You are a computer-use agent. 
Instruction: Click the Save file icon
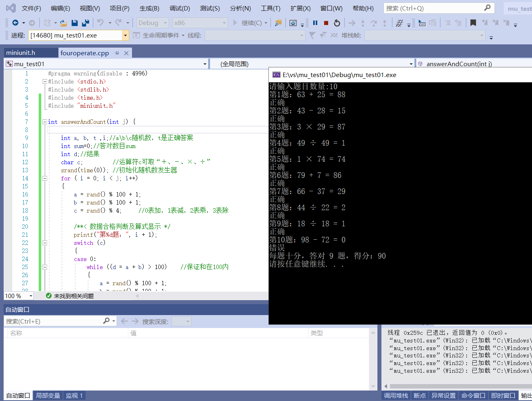pos(74,23)
